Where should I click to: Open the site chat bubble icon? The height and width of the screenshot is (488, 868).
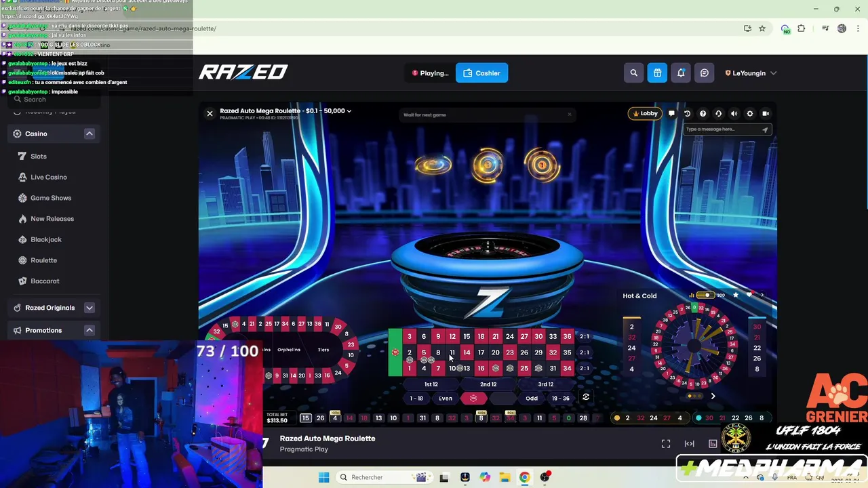coord(705,73)
